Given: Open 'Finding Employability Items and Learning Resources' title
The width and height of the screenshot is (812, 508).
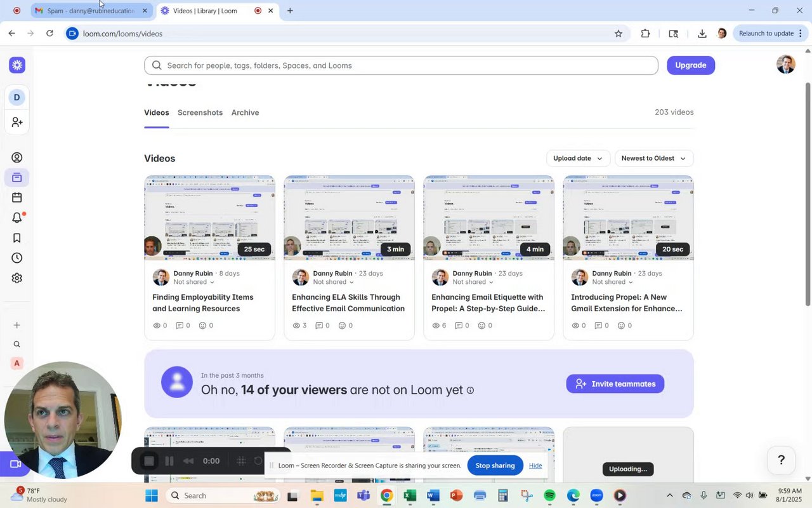Looking at the screenshot, I should 203,303.
